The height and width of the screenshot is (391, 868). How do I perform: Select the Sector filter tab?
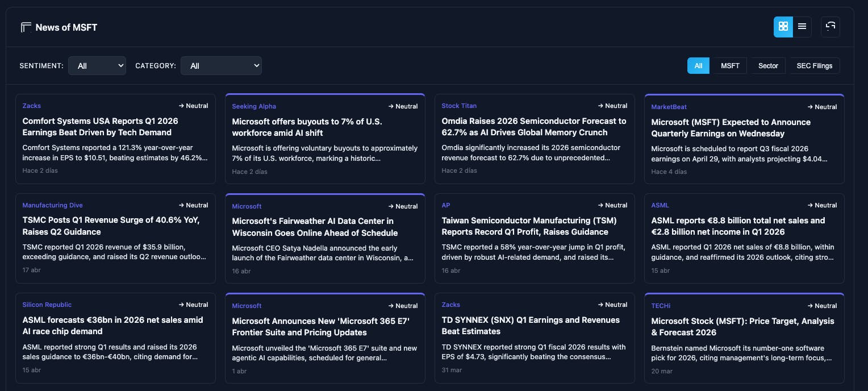(x=768, y=65)
